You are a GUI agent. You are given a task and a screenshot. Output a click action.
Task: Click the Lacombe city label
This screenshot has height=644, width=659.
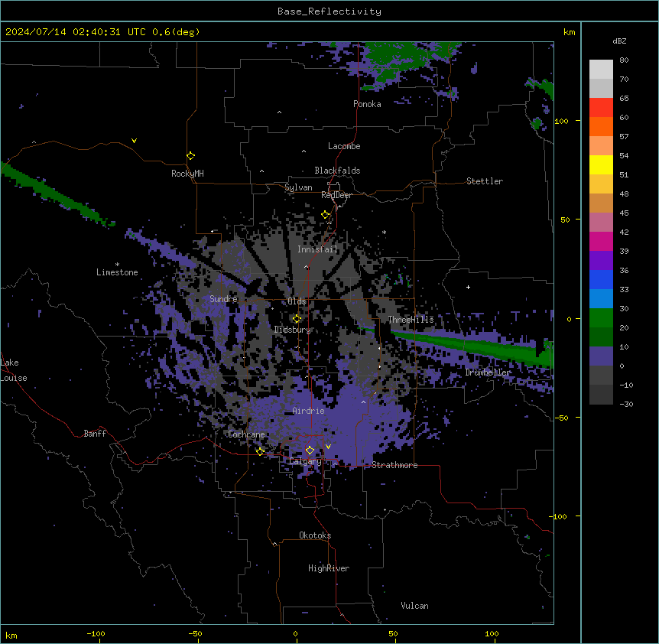(x=344, y=146)
